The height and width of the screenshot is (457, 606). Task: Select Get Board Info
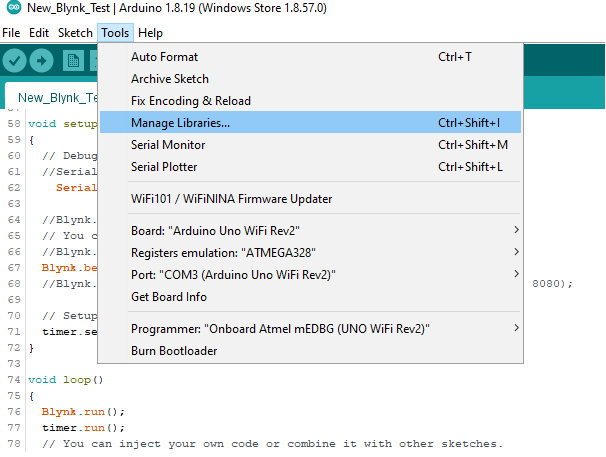[x=310, y=297]
